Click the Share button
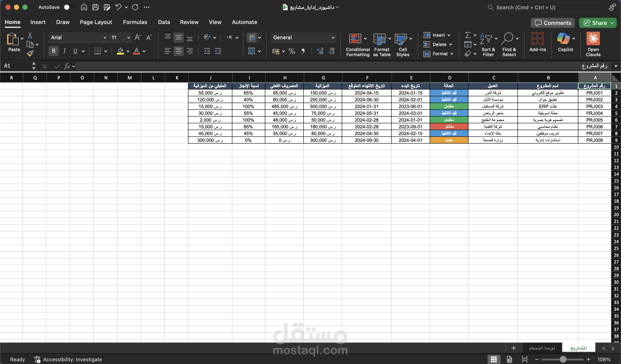The image size is (621, 364). point(595,23)
